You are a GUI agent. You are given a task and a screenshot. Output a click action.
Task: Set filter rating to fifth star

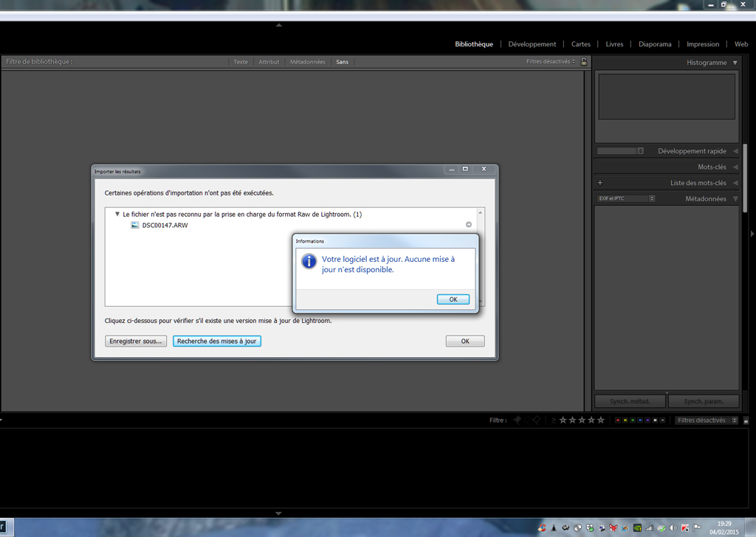coord(601,420)
